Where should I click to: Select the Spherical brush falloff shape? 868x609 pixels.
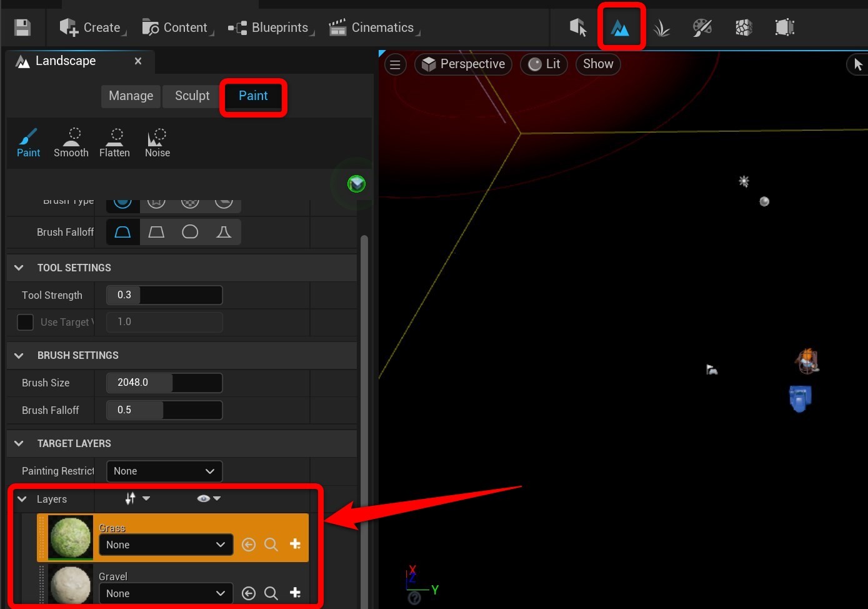coord(190,232)
